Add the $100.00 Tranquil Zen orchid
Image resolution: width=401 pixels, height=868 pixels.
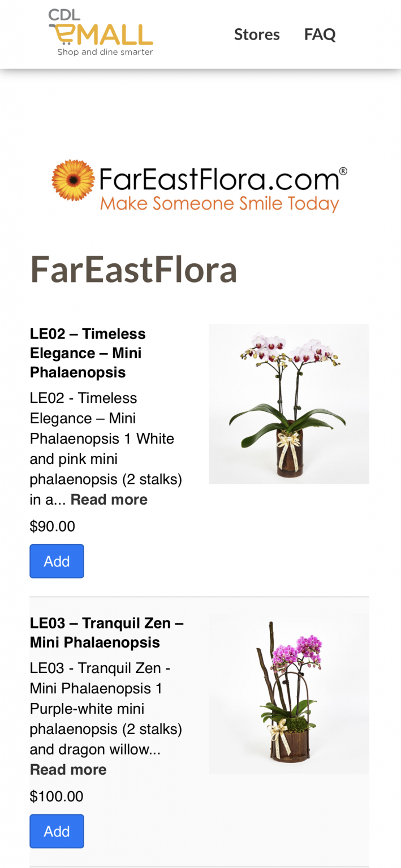click(x=57, y=831)
